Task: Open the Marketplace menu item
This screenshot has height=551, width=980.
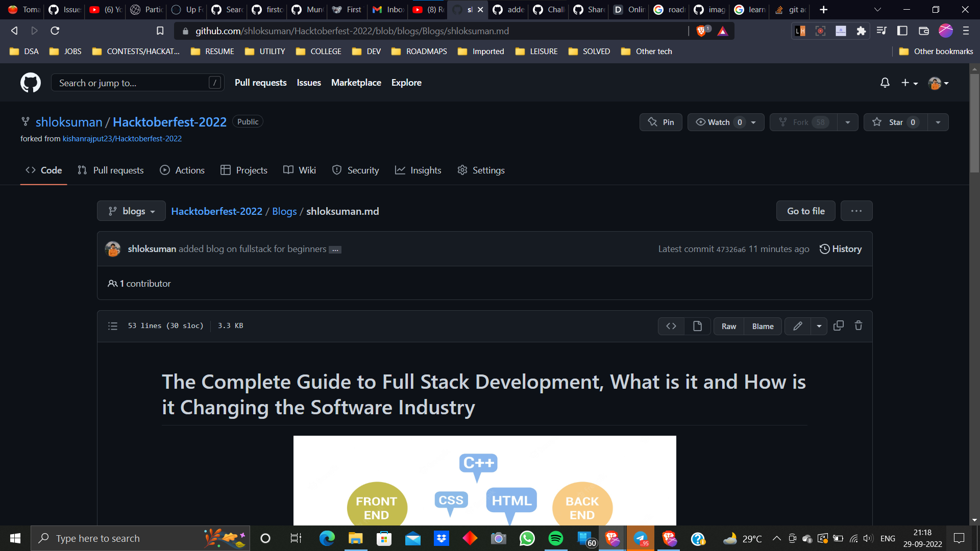Action: (x=356, y=82)
